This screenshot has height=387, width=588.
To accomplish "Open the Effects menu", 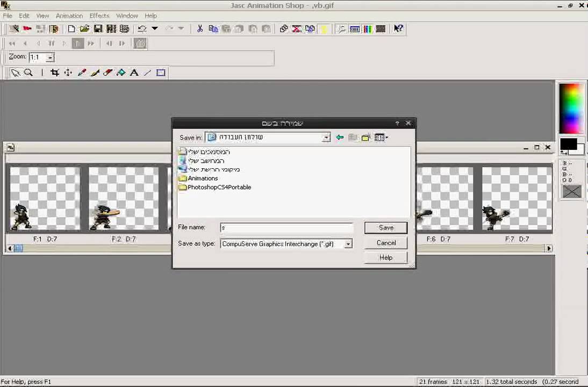I will tap(99, 16).
